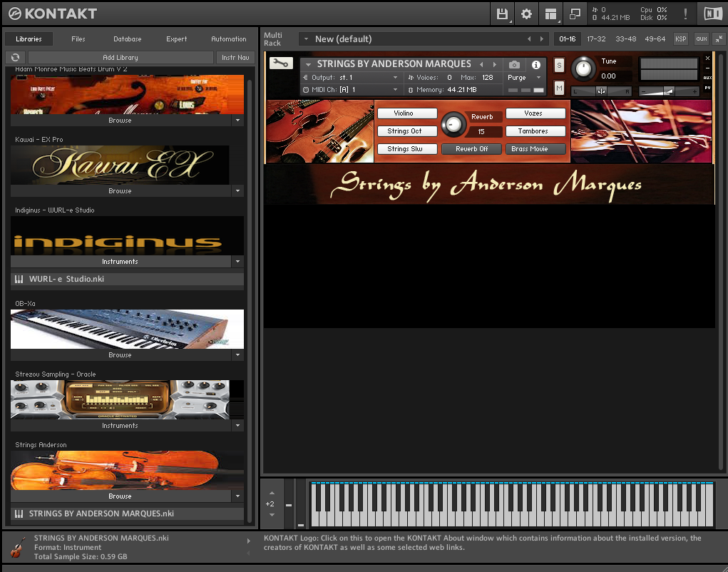The height and width of the screenshot is (572, 728).
Task: Open Strezov Oracle library dropdown arrow
Action: click(x=237, y=425)
